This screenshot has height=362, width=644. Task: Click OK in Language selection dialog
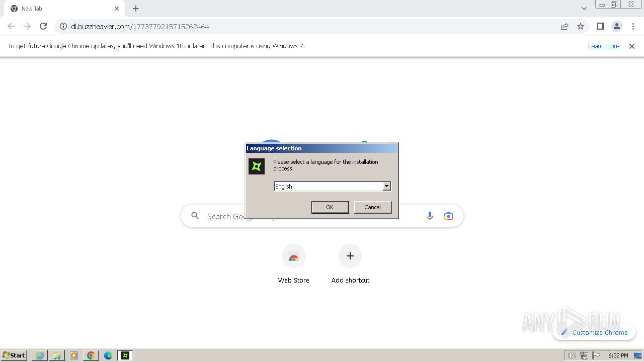330,207
